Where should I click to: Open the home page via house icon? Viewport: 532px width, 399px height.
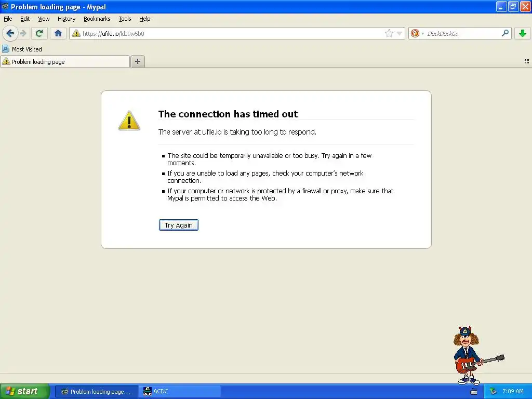[x=58, y=33]
